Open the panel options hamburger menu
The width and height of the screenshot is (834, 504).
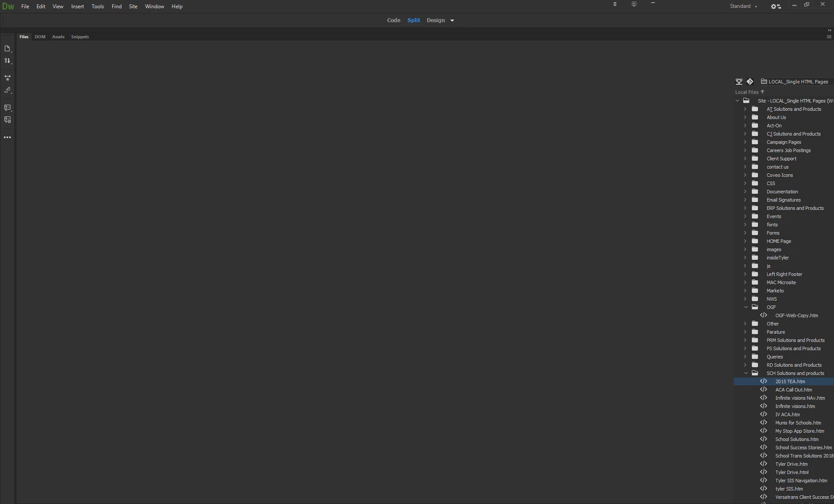[x=829, y=37]
